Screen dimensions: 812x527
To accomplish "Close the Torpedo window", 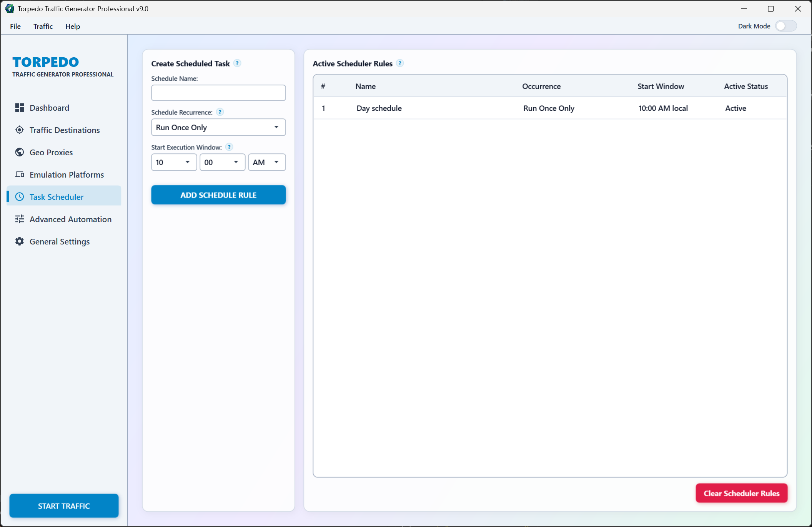I will (798, 8).
